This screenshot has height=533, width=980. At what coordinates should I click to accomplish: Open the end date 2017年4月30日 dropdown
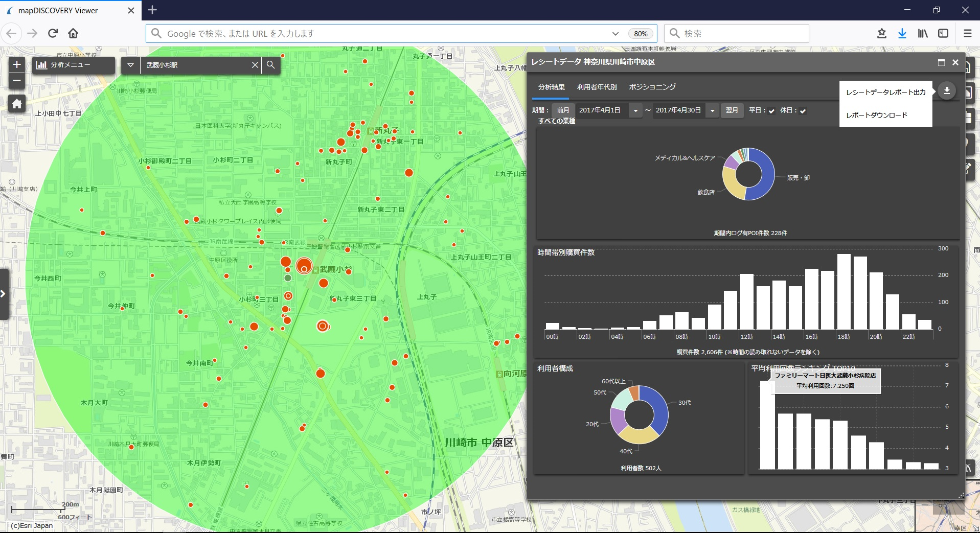point(712,110)
